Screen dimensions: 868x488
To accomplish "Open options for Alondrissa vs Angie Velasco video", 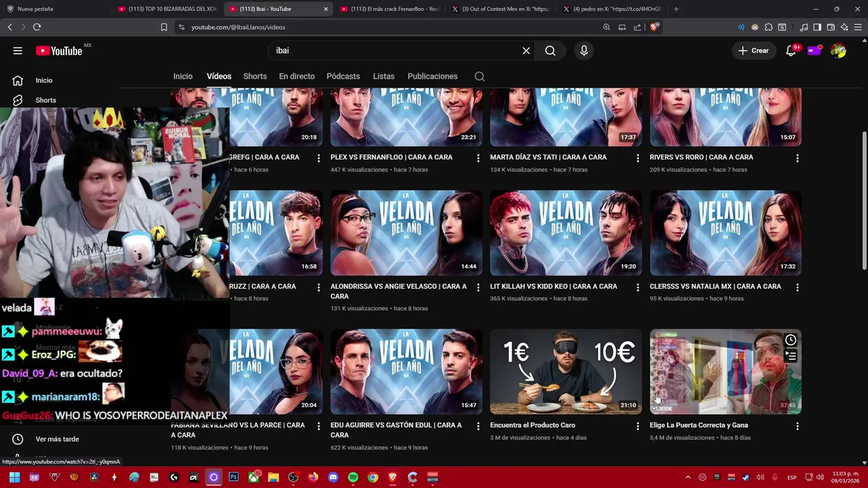I will coord(478,287).
